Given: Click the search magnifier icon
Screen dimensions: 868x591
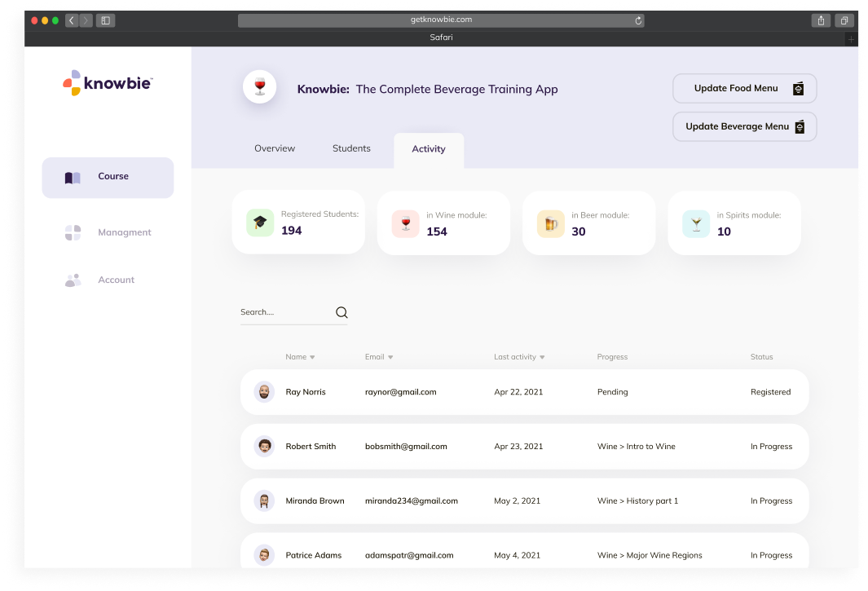Looking at the screenshot, I should point(341,312).
